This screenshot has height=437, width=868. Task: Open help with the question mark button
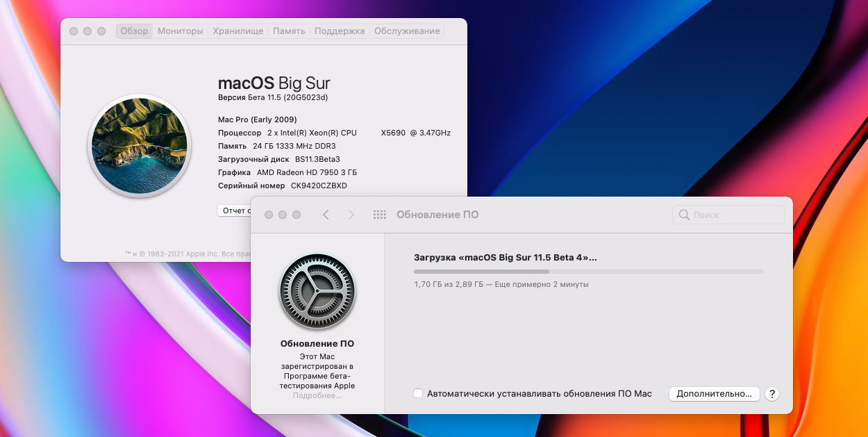771,393
